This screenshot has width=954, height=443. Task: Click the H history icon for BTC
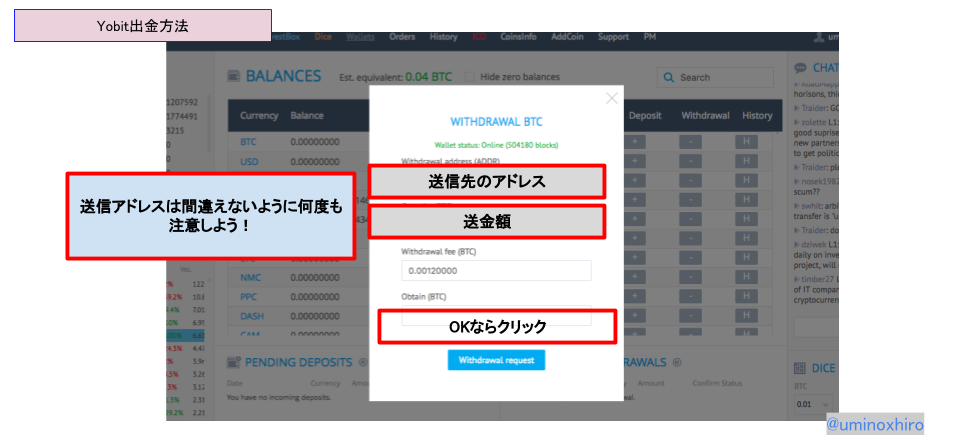(x=746, y=142)
